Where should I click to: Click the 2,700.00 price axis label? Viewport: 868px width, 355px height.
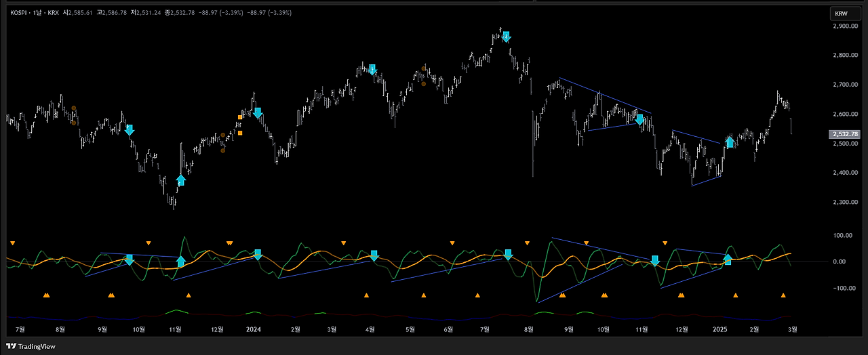coord(845,85)
